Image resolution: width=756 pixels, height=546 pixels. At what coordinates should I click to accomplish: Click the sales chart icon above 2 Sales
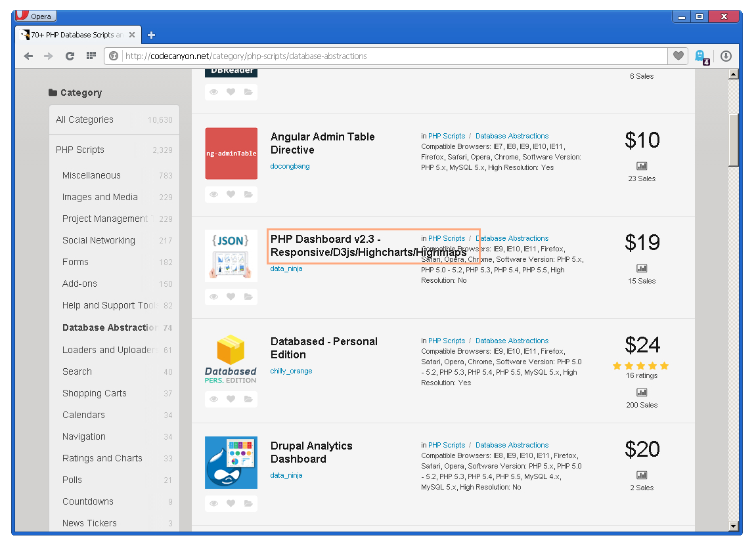(642, 475)
